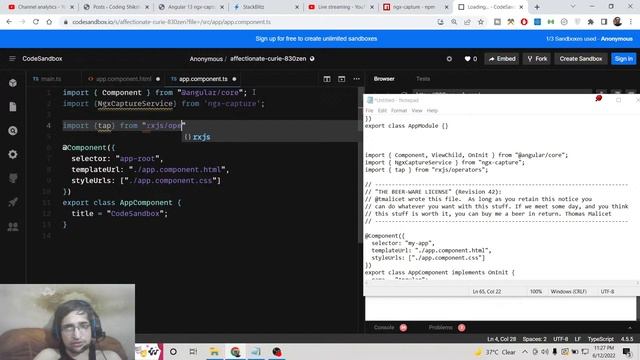This screenshot has width=640, height=360.
Task: Switch to the Browser preview tab
Action: tap(384, 79)
